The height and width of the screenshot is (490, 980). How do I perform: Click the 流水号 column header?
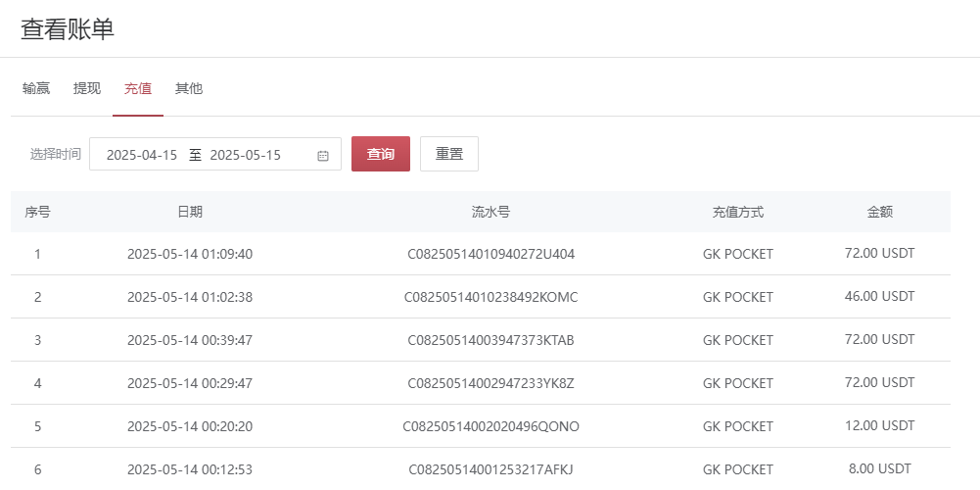coord(490,212)
